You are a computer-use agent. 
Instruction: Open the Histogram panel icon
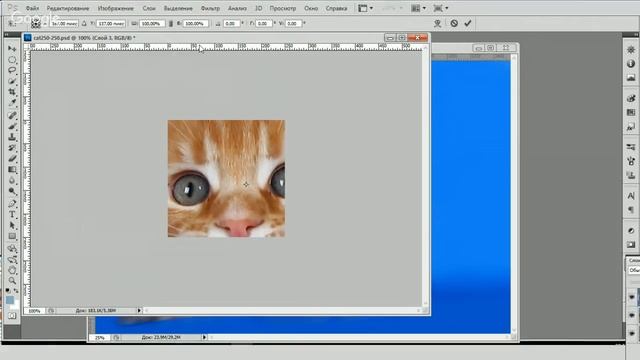click(x=631, y=78)
